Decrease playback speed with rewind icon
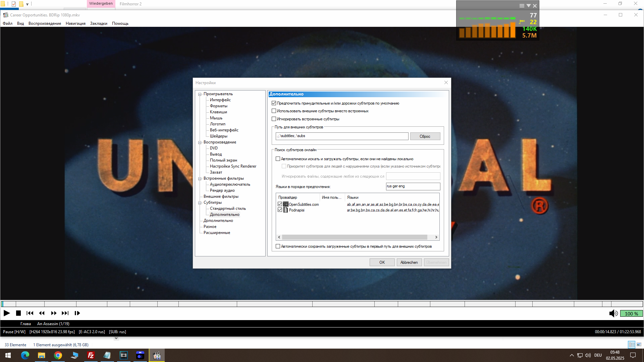The width and height of the screenshot is (644, 362). pyautogui.click(x=42, y=313)
